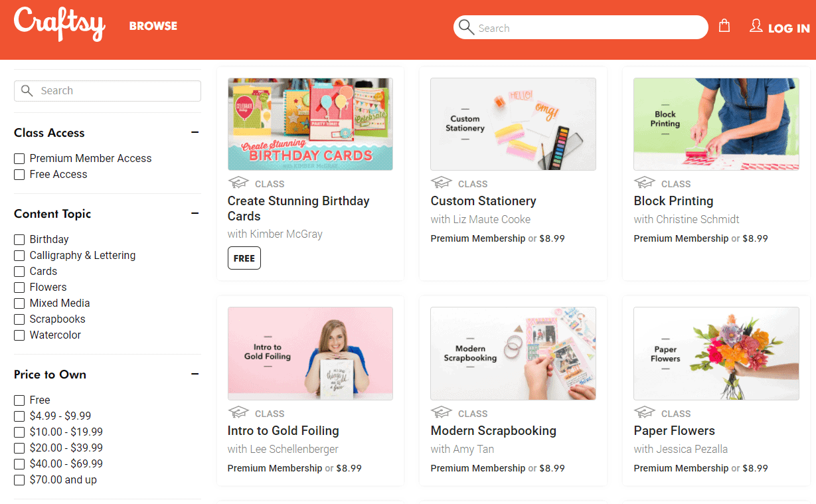The image size is (816, 504).
Task: Collapse the Price to Own section
Action: click(x=194, y=374)
